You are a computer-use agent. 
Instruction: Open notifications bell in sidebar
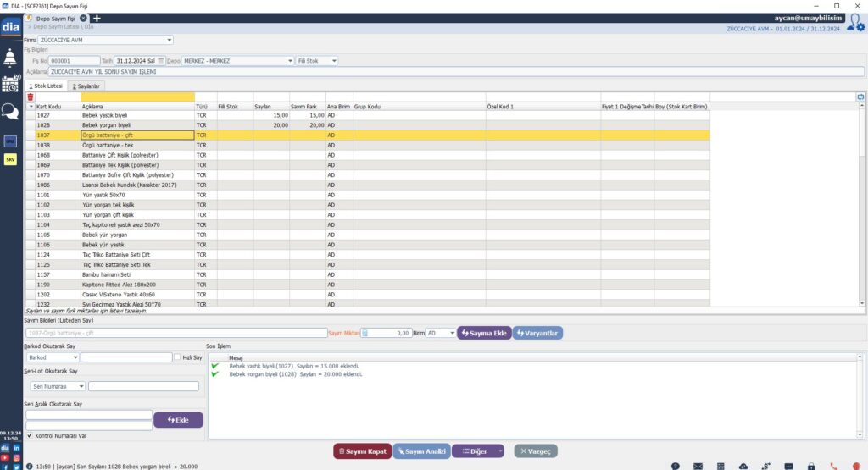click(10, 57)
